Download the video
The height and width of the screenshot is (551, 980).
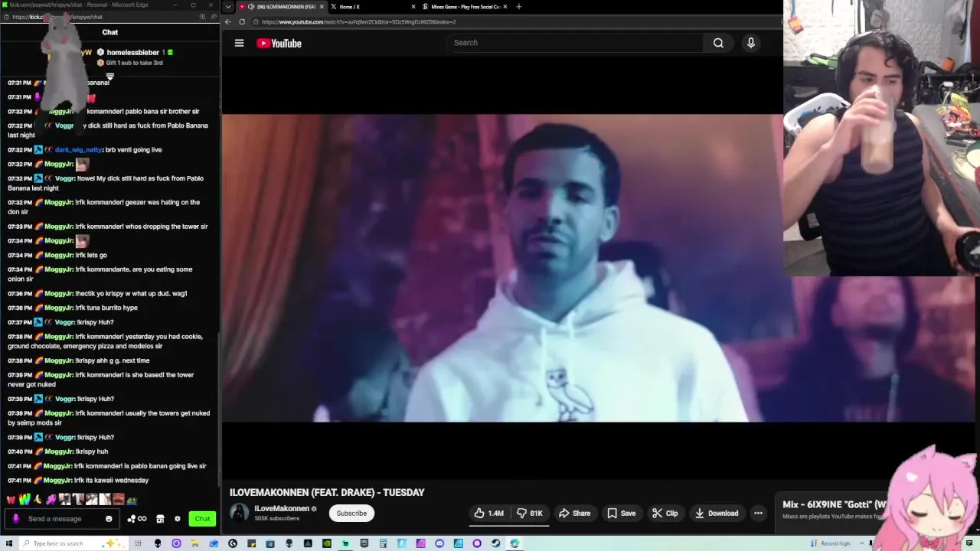(716, 514)
